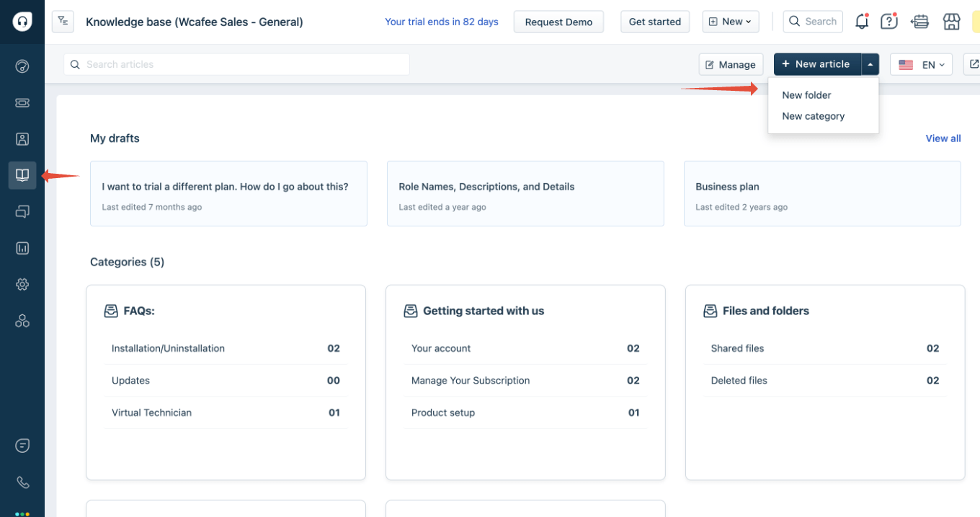The height and width of the screenshot is (517, 980).
Task: Open the Analytics reports icon in sidebar
Action: pos(22,248)
